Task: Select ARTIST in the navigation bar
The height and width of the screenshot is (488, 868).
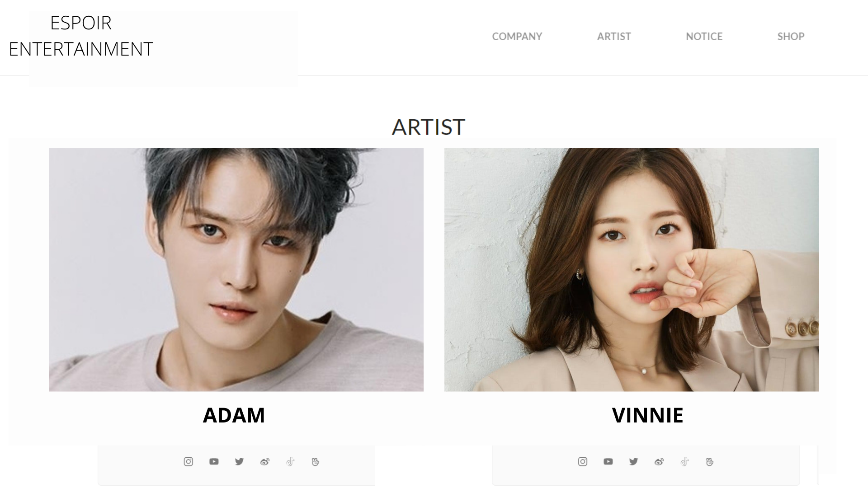Action: [614, 36]
